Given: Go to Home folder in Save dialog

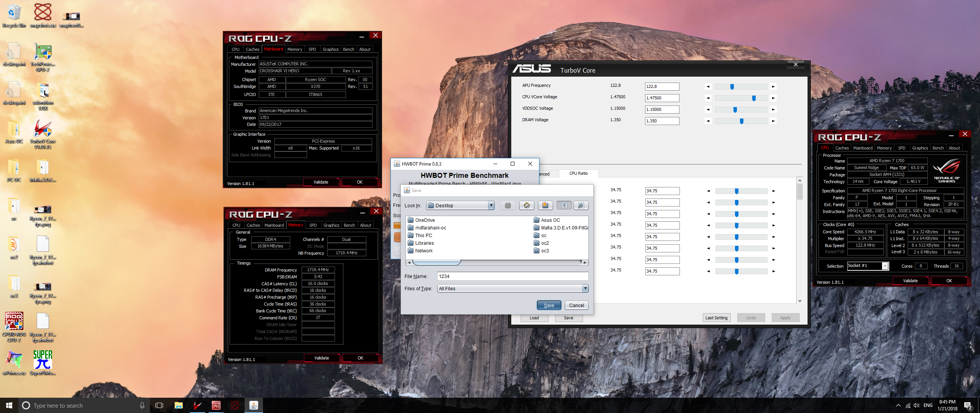Looking at the screenshot, I should tap(527, 205).
